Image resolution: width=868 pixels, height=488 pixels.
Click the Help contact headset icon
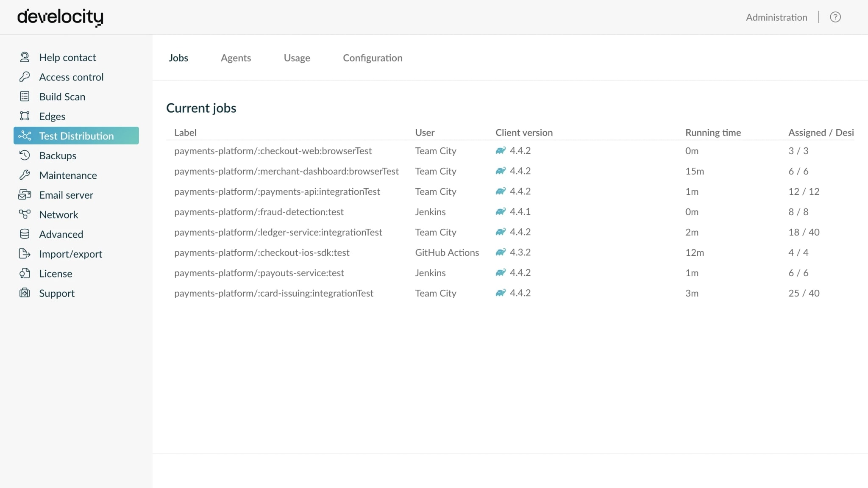[25, 57]
